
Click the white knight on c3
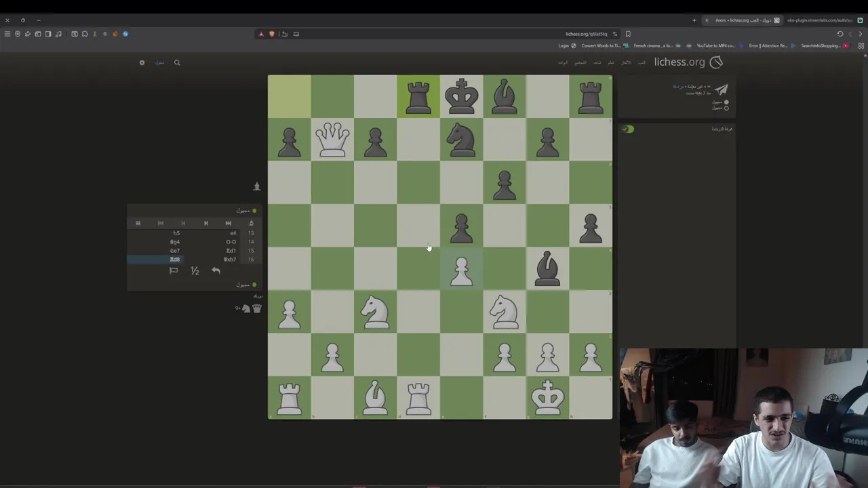pos(376,311)
